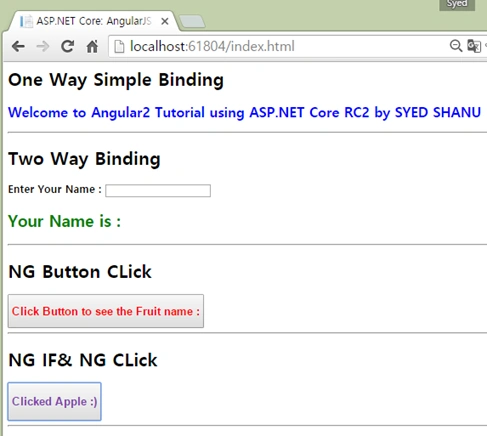Click the 'NG Button CLick' heading
Viewport: 487px width, 436px height.
click(x=80, y=272)
